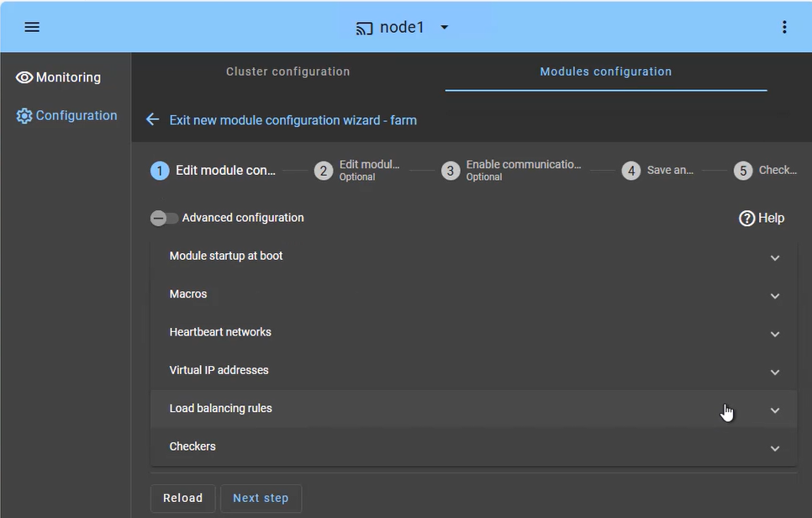
Task: Click the back arrow to exit the wizard
Action: click(x=152, y=119)
